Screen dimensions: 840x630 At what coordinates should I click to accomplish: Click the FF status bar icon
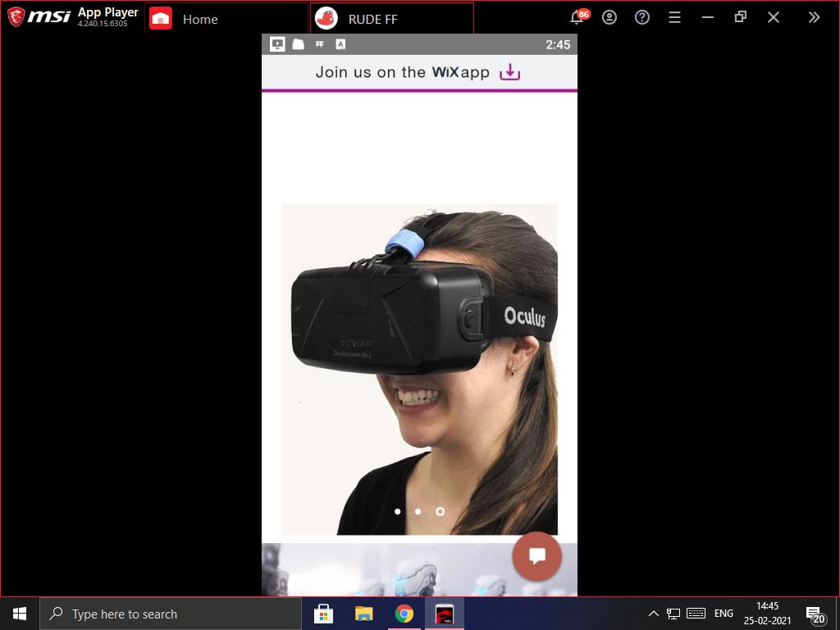tap(320, 44)
